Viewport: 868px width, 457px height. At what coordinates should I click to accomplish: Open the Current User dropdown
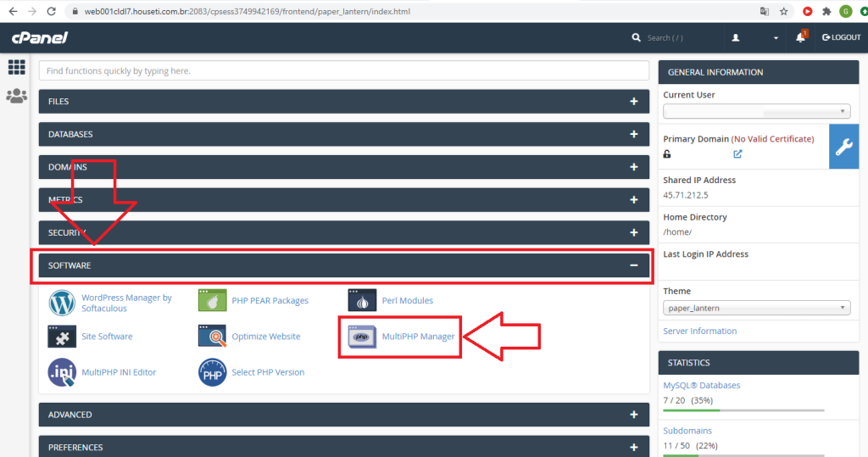click(756, 111)
